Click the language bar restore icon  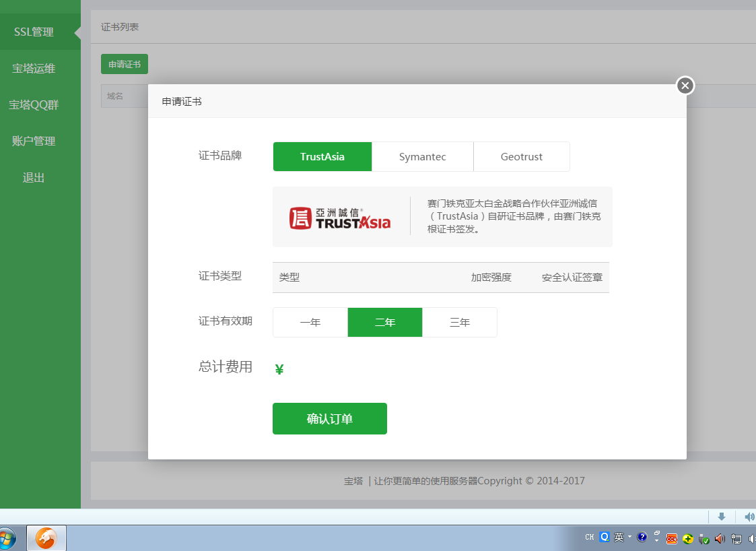pyautogui.click(x=656, y=533)
